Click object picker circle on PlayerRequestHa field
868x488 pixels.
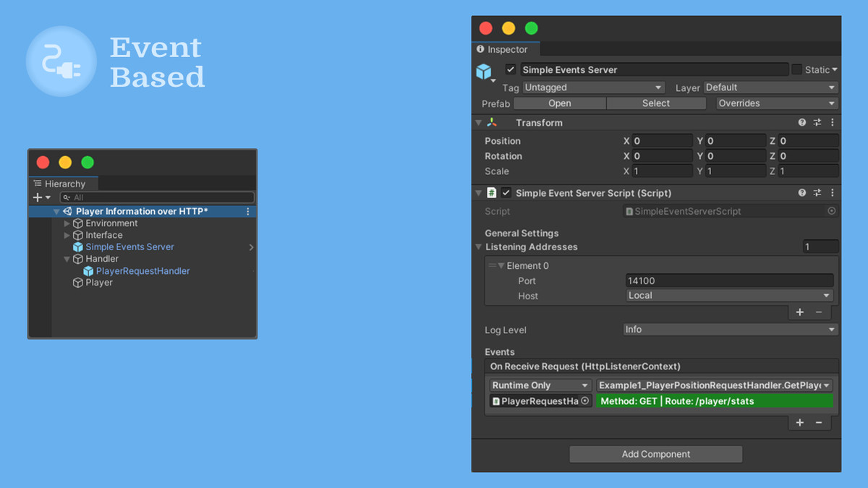click(x=585, y=401)
